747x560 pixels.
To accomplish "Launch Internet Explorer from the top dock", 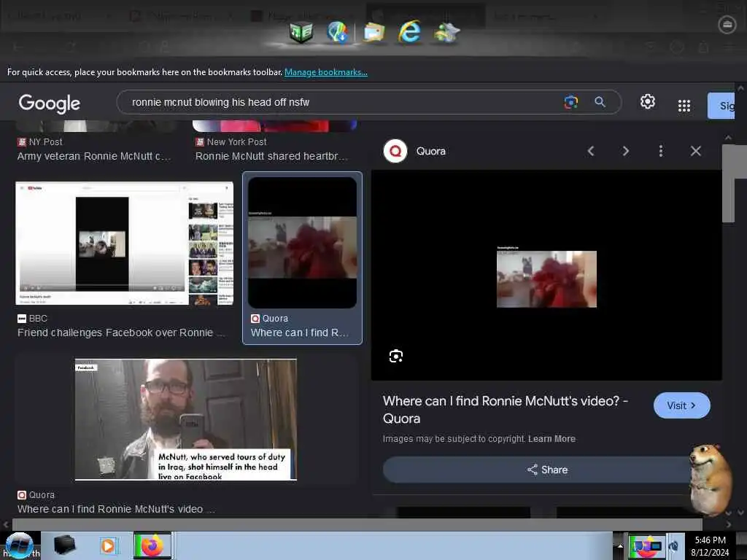I will click(410, 31).
